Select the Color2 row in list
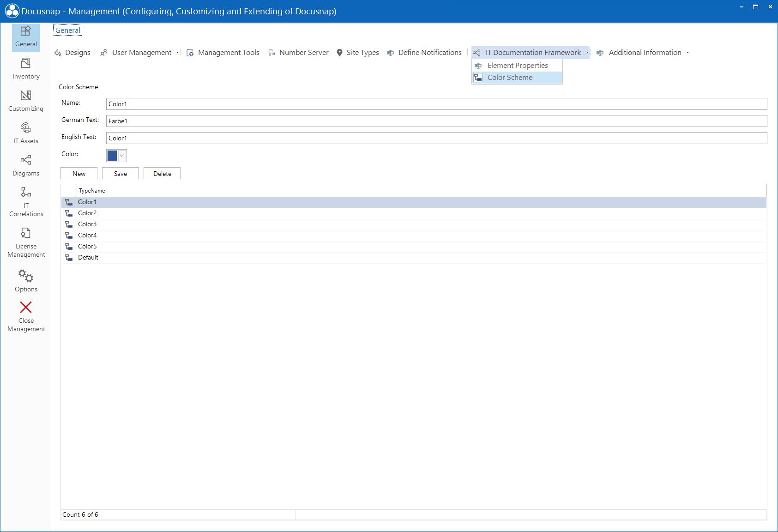The width and height of the screenshot is (778, 532). point(414,213)
